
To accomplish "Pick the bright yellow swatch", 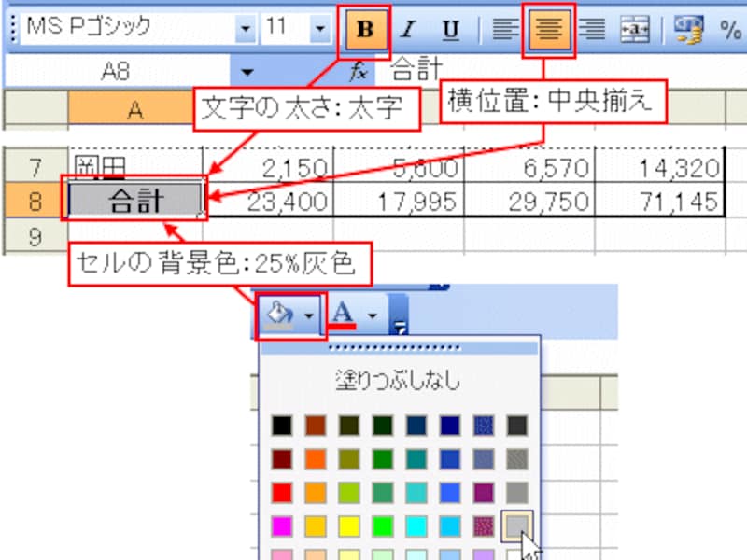I will click(x=348, y=526).
